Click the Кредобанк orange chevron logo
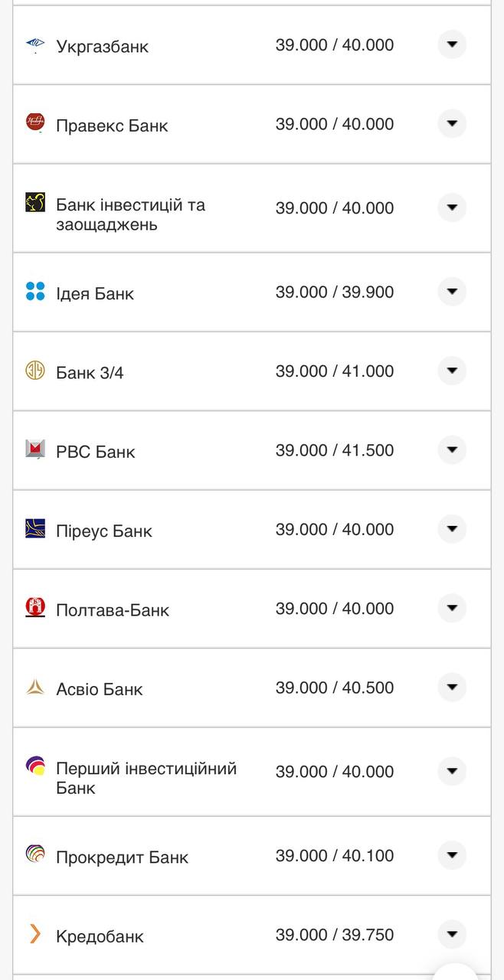This screenshot has width=504, height=980. (x=35, y=934)
